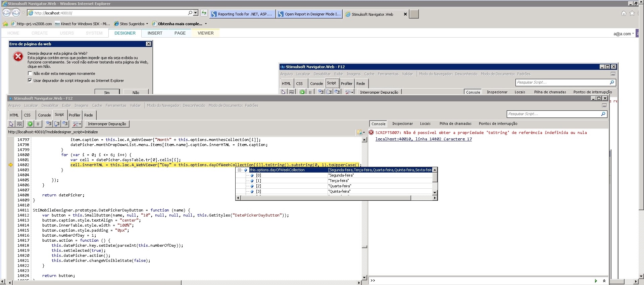Click the search magnifier in back F12 window script search
This screenshot has width=644, height=285.
pyautogui.click(x=612, y=83)
